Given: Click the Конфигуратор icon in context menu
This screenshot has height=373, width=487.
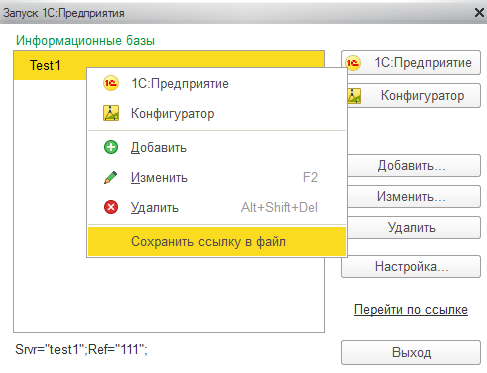Looking at the screenshot, I should 111,113.
